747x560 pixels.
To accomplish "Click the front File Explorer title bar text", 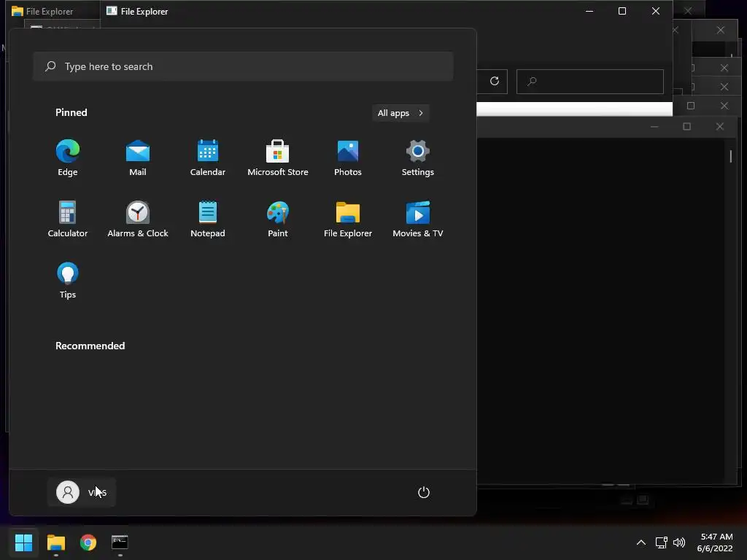I will [x=144, y=12].
